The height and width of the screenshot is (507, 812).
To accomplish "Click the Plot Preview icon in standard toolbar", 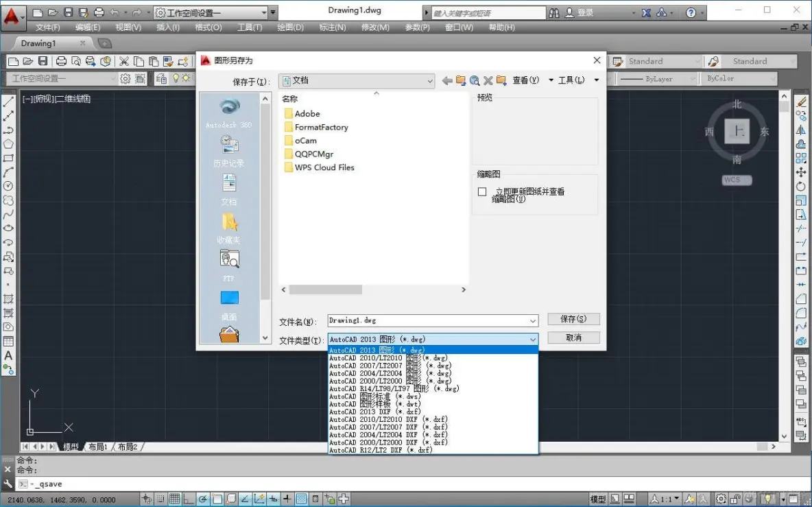I will [75, 62].
